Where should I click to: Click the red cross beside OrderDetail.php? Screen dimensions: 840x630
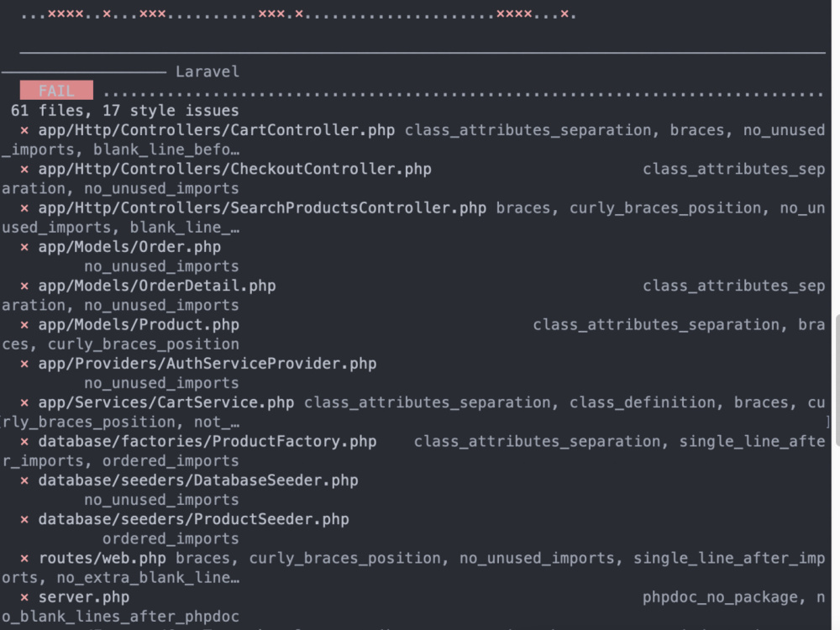(x=24, y=286)
